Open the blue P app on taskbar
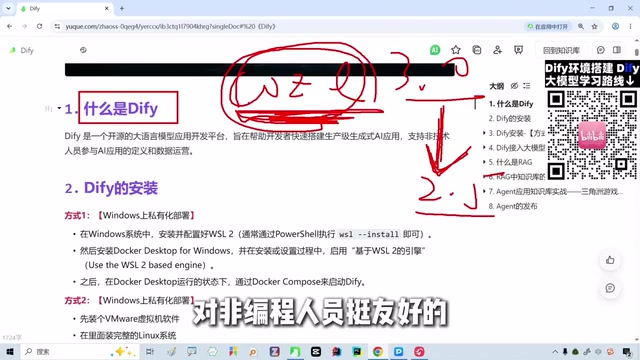Viewport: 640px width, 360px height. point(398,351)
